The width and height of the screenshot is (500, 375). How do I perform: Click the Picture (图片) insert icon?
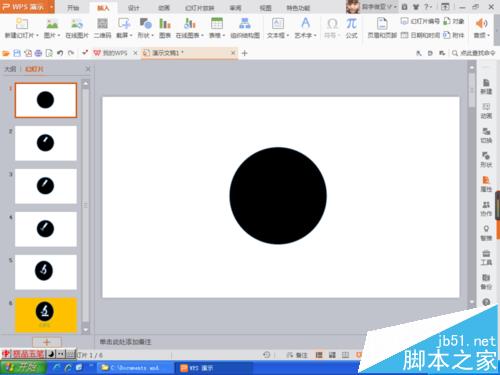(x=52, y=23)
